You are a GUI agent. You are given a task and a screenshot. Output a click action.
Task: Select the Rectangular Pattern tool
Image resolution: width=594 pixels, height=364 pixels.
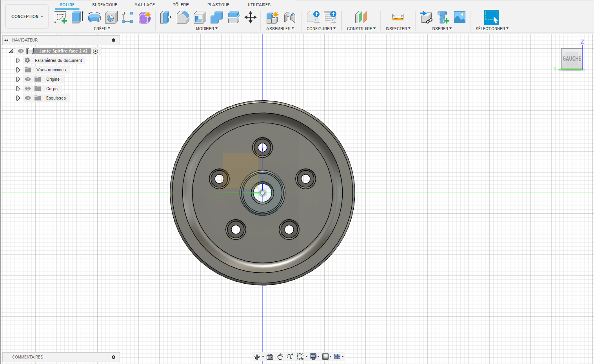pos(127,17)
